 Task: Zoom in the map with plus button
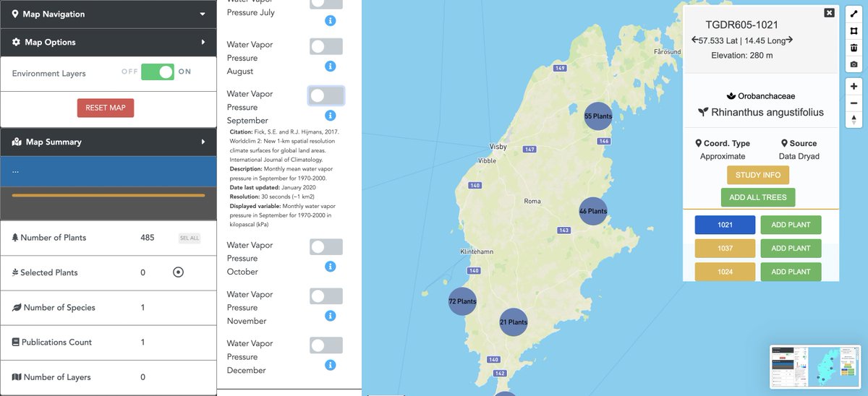click(x=854, y=86)
